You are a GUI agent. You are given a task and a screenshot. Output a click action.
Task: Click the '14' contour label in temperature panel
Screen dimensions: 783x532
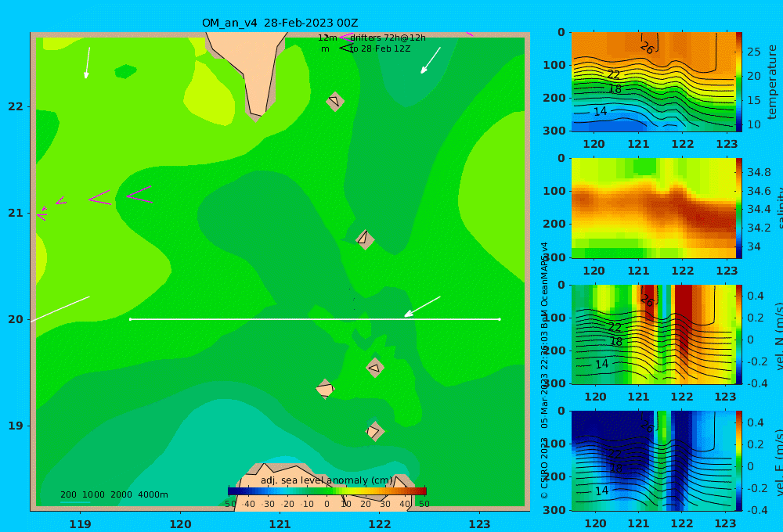[x=601, y=111]
